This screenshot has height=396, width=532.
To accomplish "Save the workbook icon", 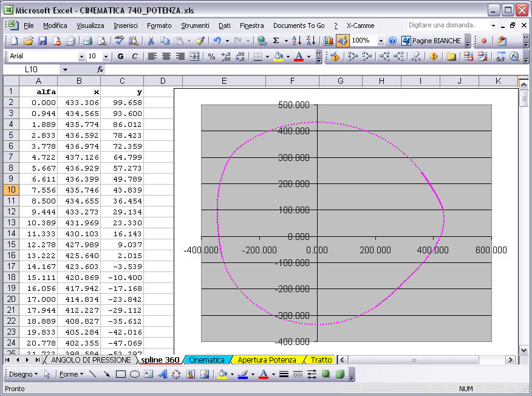I will [x=43, y=41].
